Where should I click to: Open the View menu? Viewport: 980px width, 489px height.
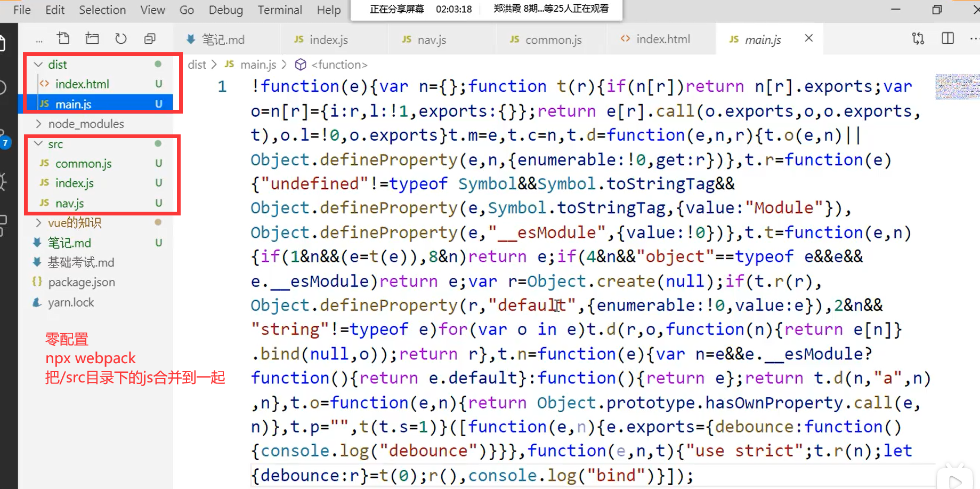coord(153,10)
